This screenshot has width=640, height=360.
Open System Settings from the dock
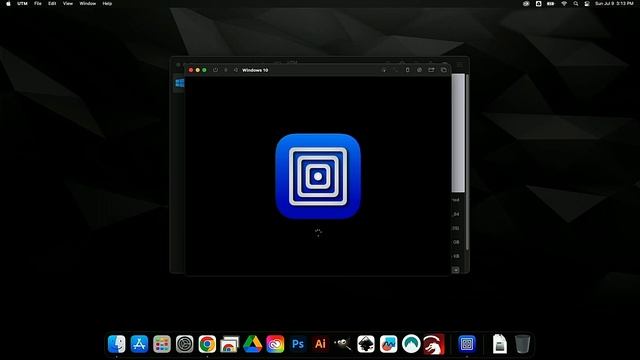184,344
